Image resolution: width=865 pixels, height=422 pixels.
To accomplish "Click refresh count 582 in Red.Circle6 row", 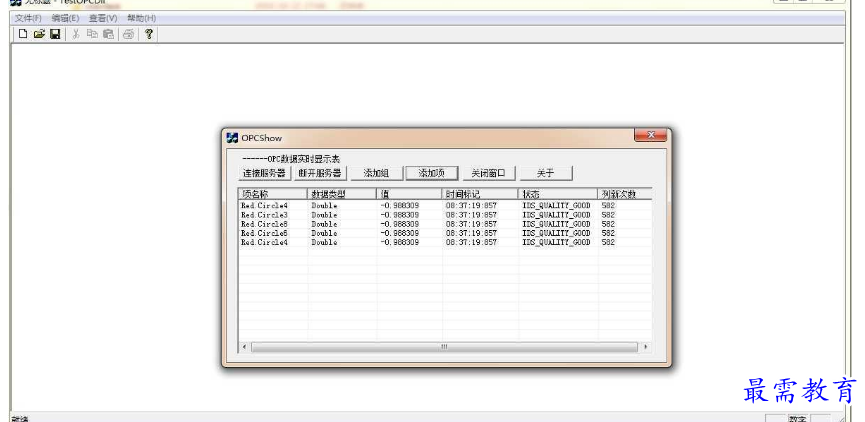I will pyautogui.click(x=608, y=233).
